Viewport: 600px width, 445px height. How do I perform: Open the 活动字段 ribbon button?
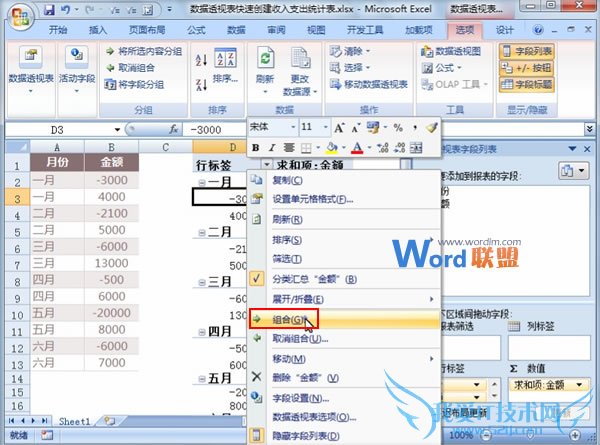(77, 69)
